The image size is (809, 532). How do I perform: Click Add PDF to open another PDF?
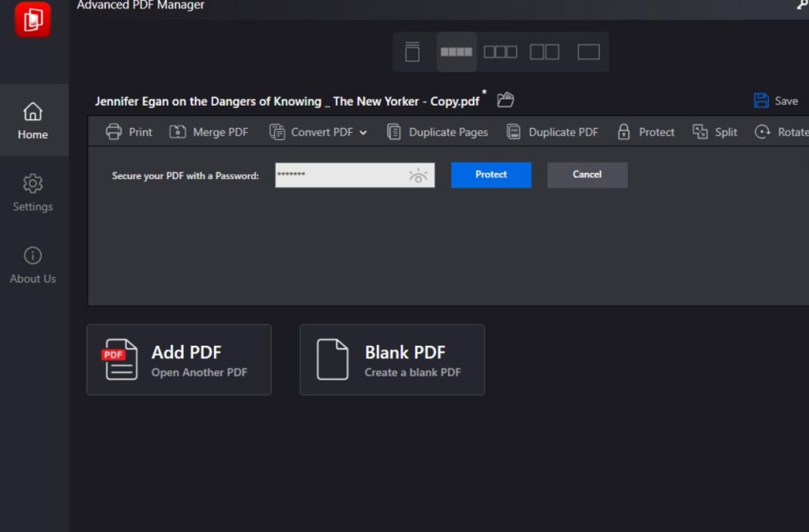179,360
